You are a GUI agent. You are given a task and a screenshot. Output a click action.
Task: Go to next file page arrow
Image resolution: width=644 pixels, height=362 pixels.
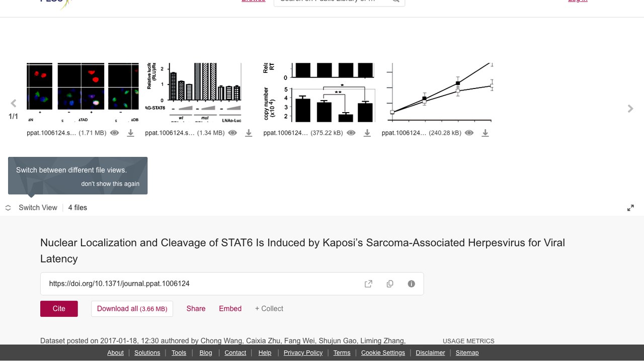pos(630,109)
